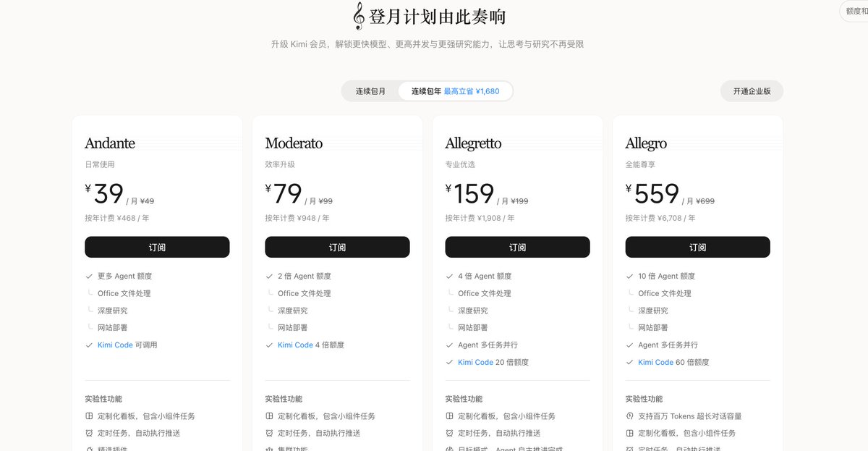Follow the Kimi Code link in Allegretto plan
This screenshot has width=868, height=451.
475,362
